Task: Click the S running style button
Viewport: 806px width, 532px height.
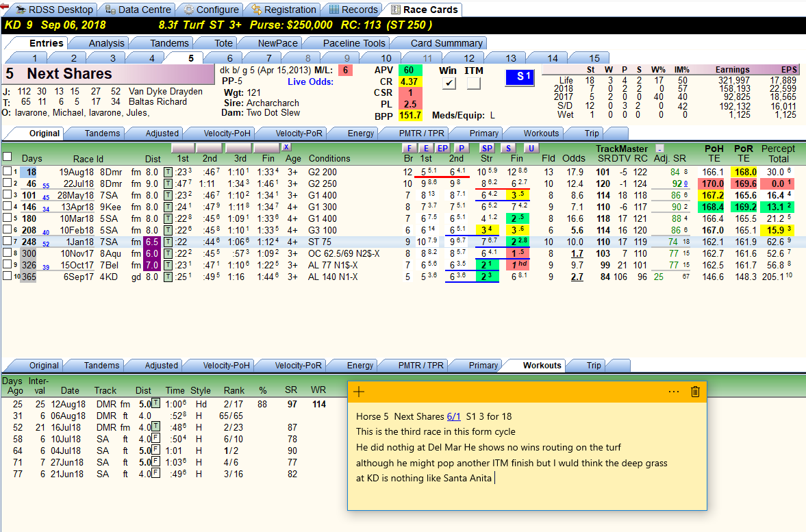Action: click(x=508, y=148)
